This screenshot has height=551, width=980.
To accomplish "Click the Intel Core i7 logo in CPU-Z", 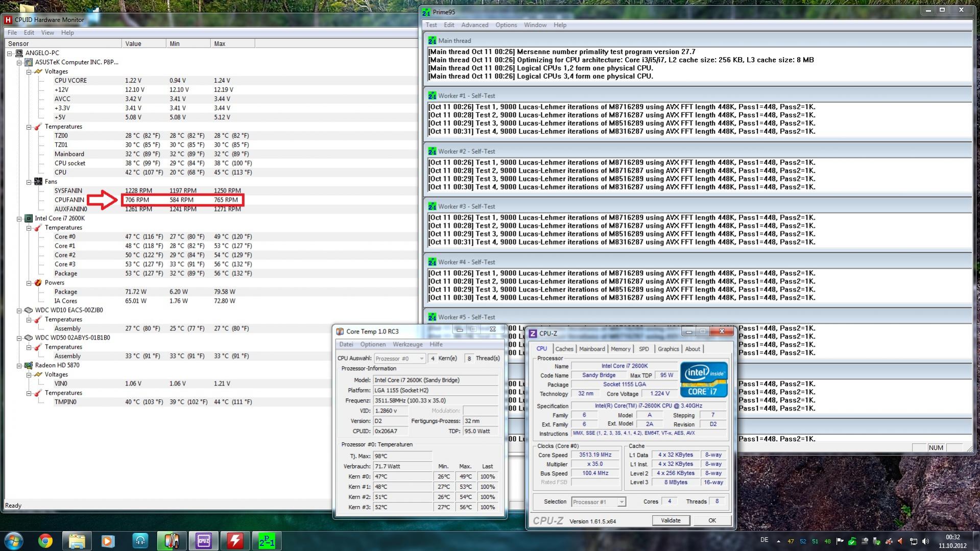I will (x=704, y=379).
